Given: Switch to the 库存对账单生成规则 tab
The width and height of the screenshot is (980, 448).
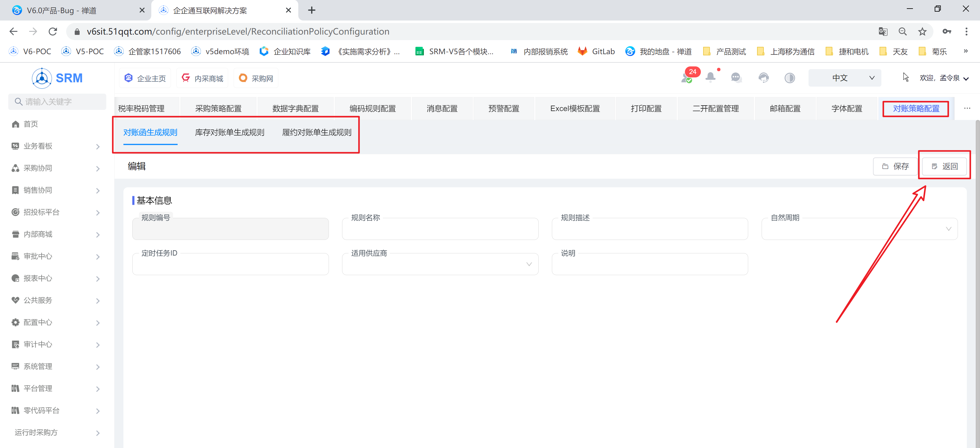Looking at the screenshot, I should (229, 132).
